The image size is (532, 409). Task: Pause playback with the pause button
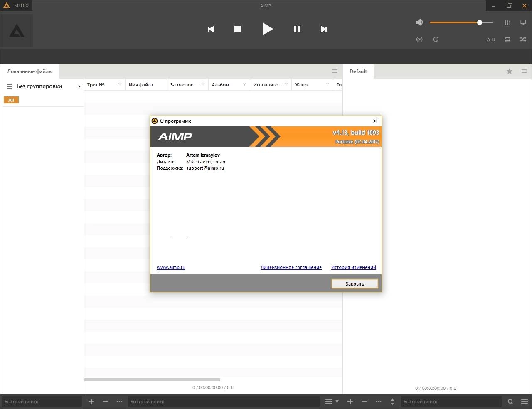[x=297, y=29]
